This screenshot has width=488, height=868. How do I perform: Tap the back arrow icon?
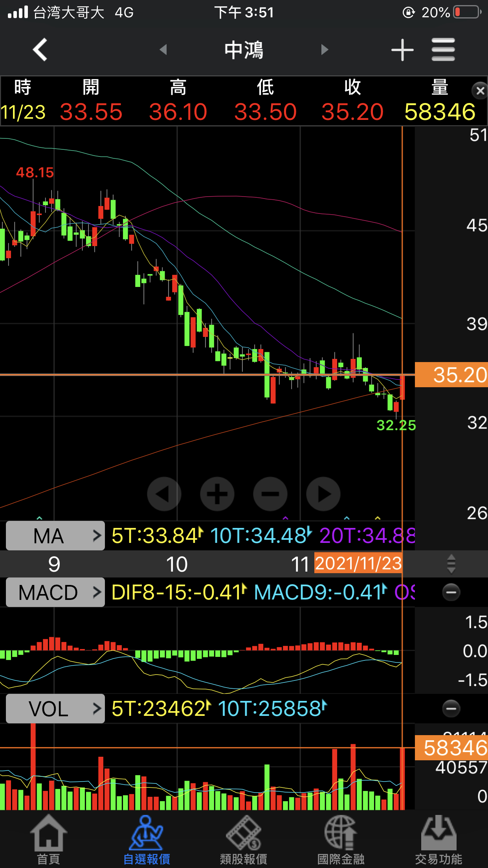pos(40,50)
